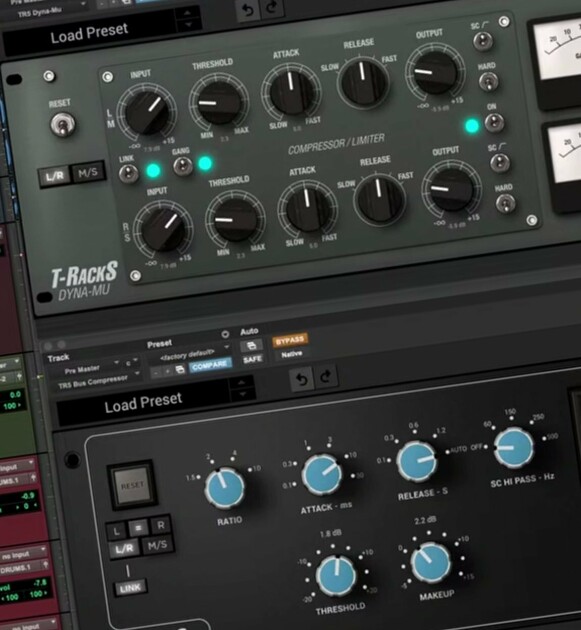Click the LINK button on the Bus Compressor
The width and height of the screenshot is (581, 630).
pyautogui.click(x=131, y=588)
